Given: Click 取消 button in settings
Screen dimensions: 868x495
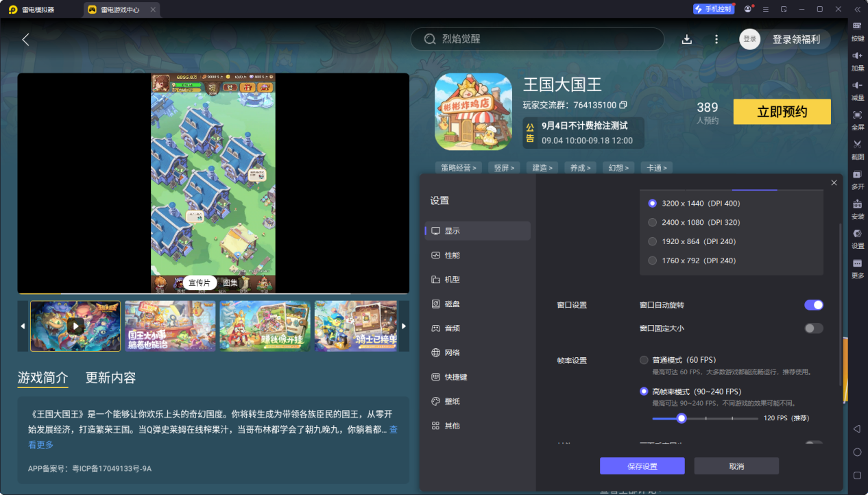Looking at the screenshot, I should pos(736,466).
